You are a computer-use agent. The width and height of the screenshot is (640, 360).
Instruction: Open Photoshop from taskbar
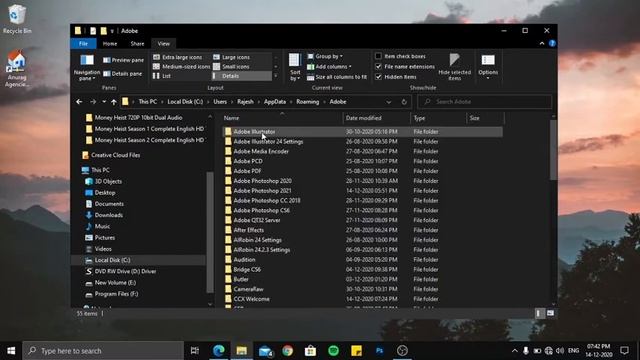tap(379, 351)
